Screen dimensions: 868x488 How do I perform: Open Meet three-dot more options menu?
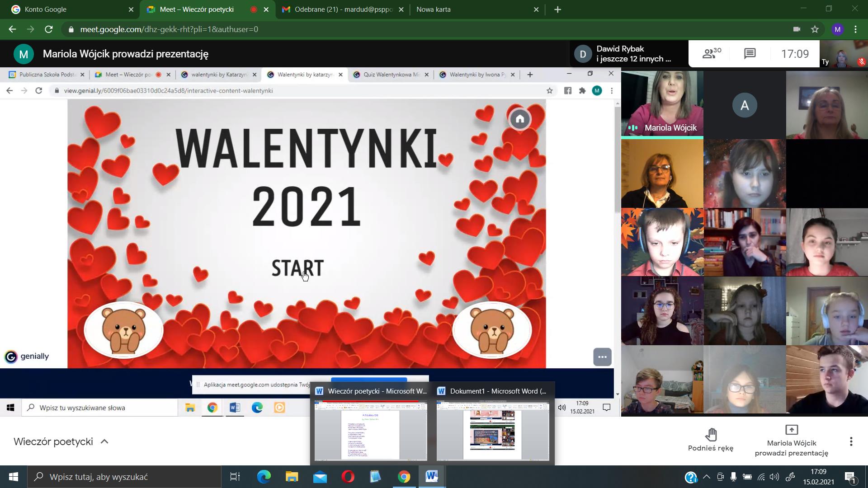(x=851, y=441)
